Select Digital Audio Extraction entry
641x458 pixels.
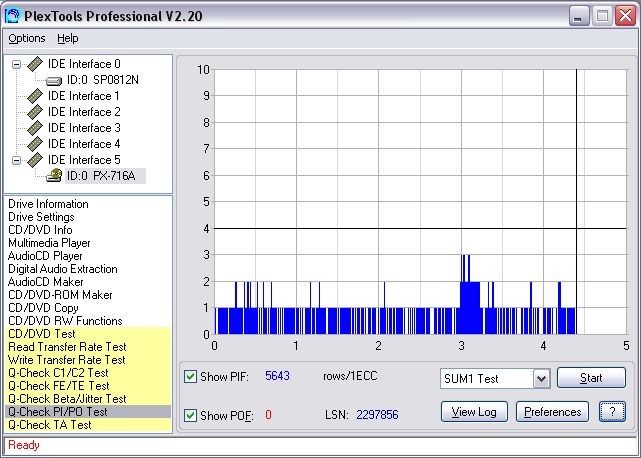tap(63, 269)
